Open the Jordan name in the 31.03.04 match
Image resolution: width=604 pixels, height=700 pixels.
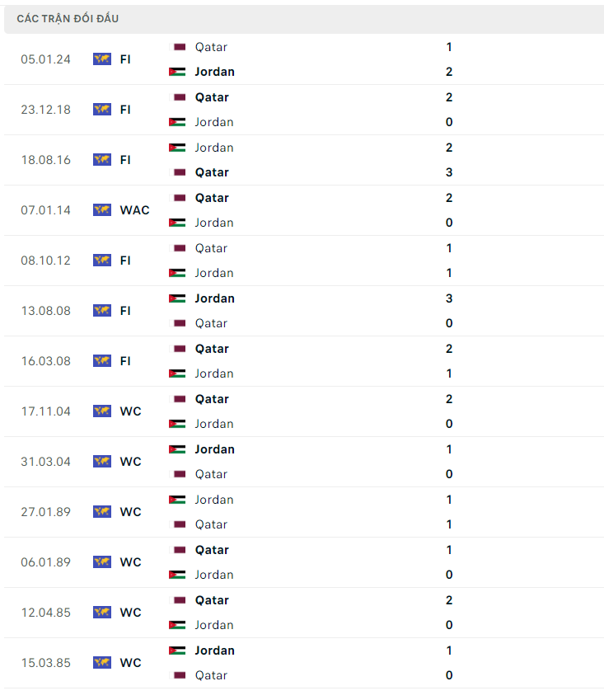coord(214,449)
